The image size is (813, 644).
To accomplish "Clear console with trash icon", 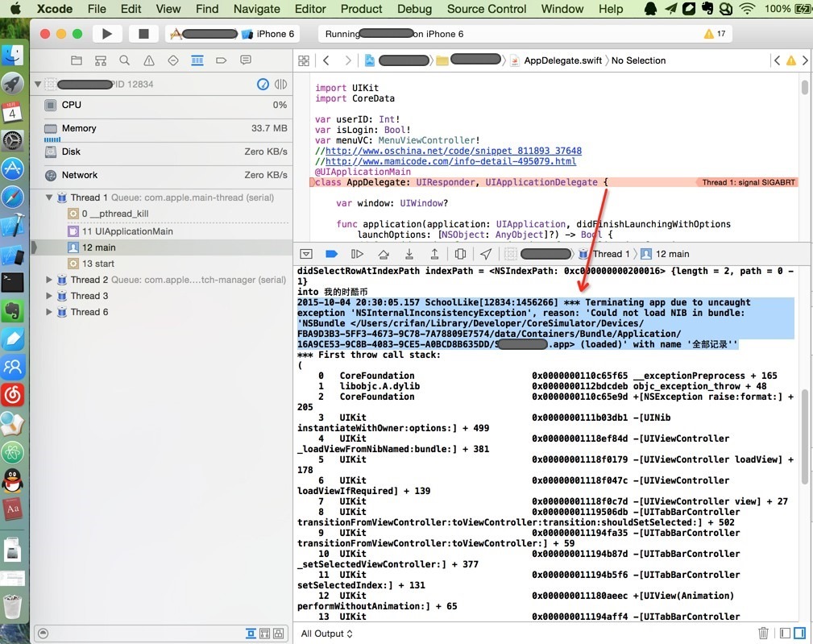I will point(763,633).
